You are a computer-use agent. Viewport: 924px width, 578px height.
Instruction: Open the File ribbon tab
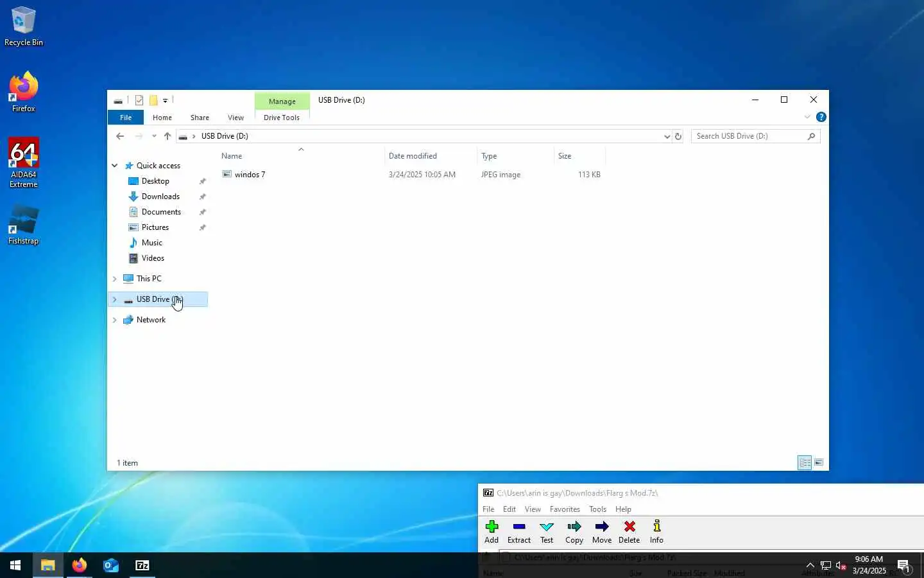pos(126,118)
